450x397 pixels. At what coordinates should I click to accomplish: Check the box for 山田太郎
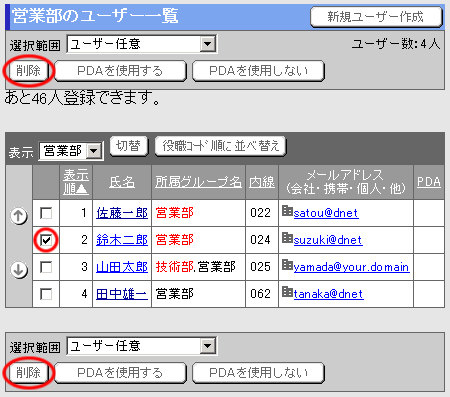pyautogui.click(x=46, y=267)
